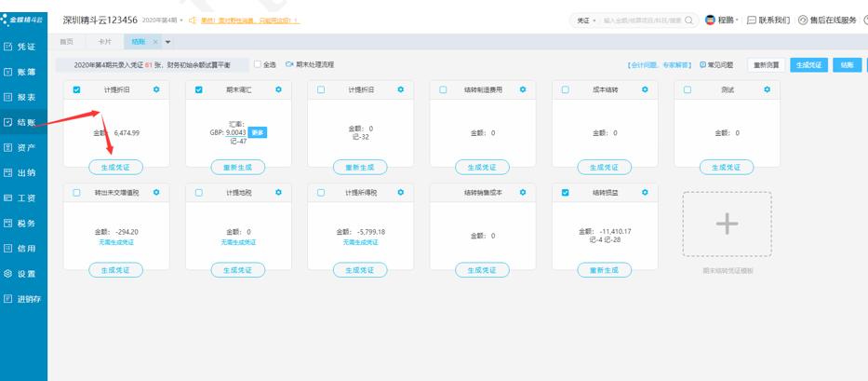Check the 转出未交增值税 card checkbox
The width and height of the screenshot is (868, 381).
77,193
